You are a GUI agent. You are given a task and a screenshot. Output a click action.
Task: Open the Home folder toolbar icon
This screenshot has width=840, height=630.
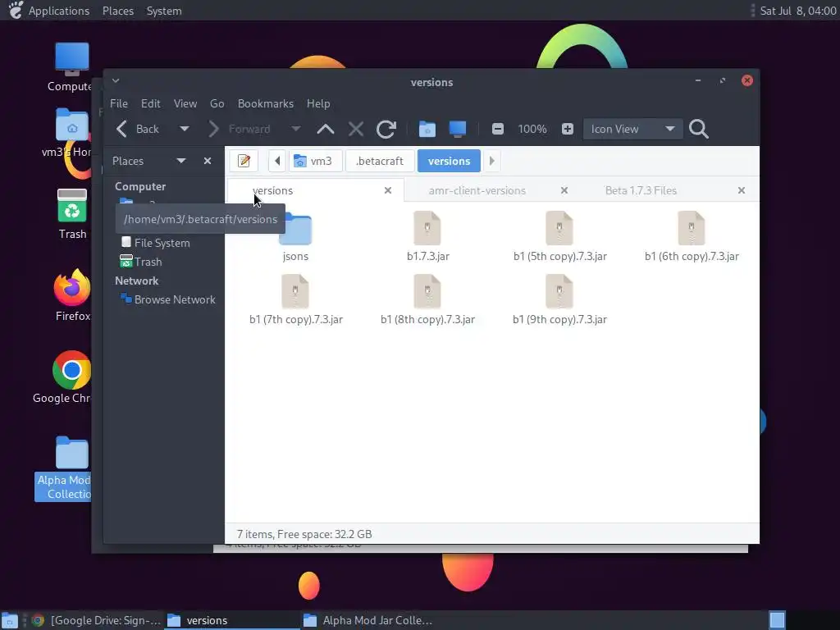pyautogui.click(x=427, y=129)
